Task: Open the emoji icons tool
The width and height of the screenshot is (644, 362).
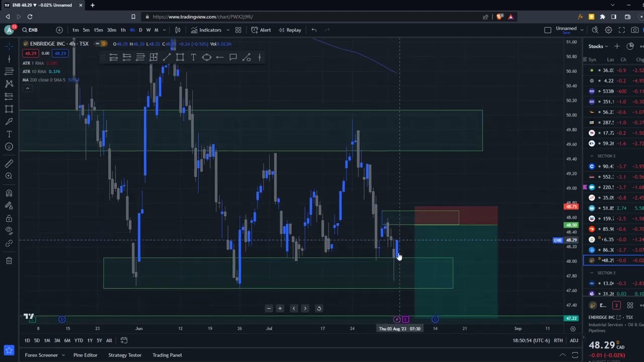Action: [x=9, y=146]
